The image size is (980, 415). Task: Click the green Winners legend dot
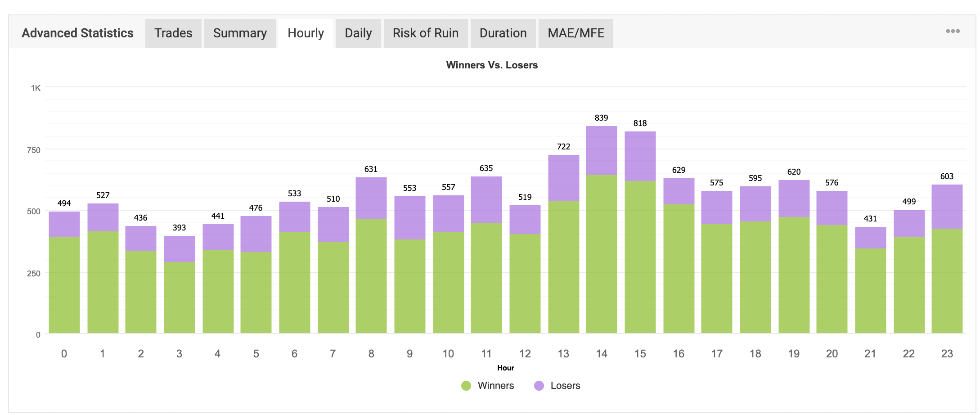pos(466,386)
